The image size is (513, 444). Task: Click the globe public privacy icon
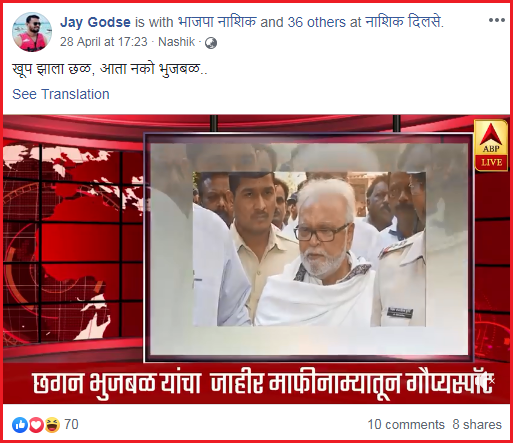[211, 43]
